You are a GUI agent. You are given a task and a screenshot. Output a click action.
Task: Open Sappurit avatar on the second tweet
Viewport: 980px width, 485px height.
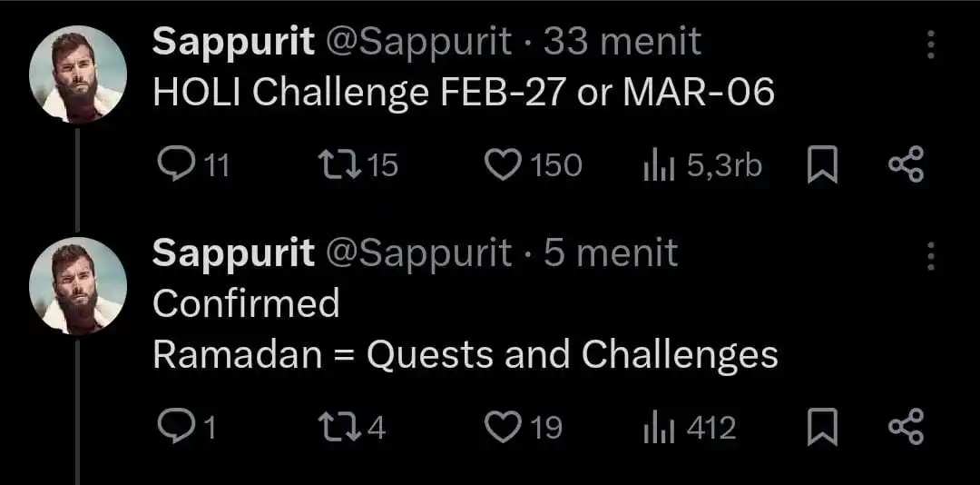coord(77,286)
